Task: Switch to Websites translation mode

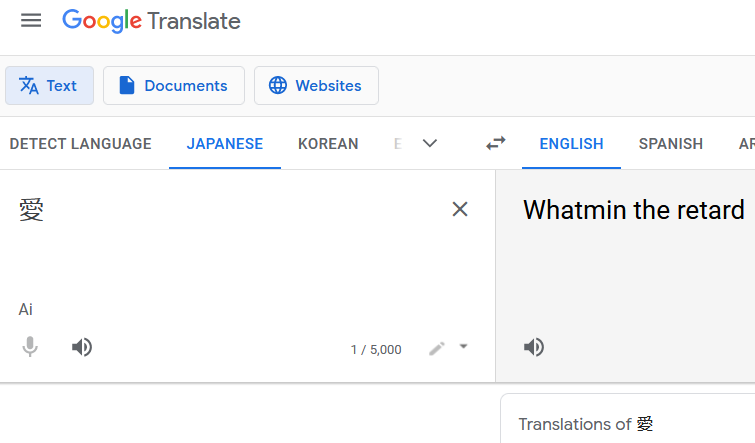Action: (316, 86)
